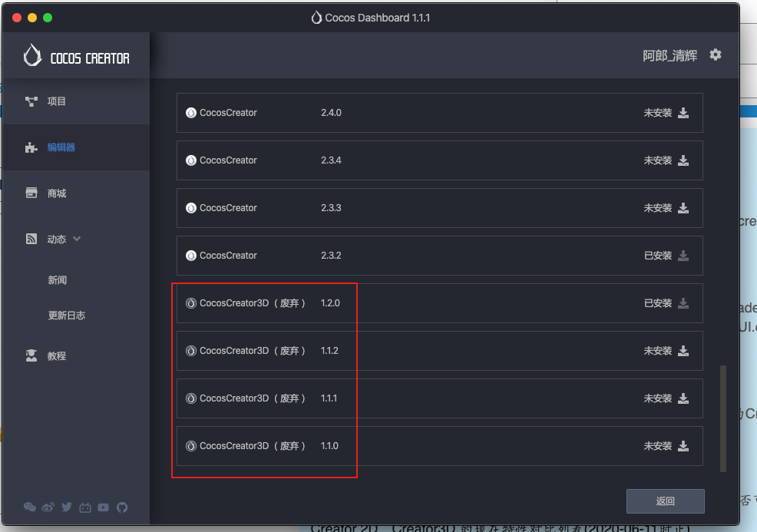Click the editor list scrollbar
Screen dimensions: 757x532
pyautogui.click(x=722, y=418)
